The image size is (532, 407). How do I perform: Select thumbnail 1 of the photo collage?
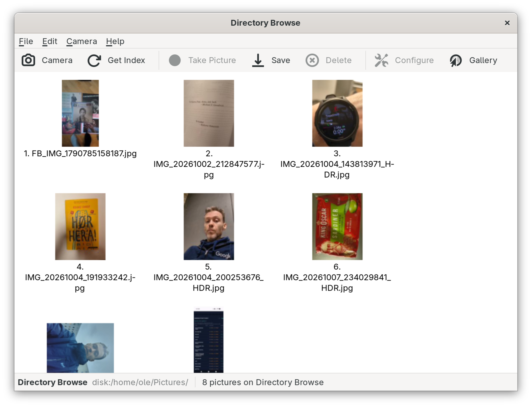coord(80,113)
